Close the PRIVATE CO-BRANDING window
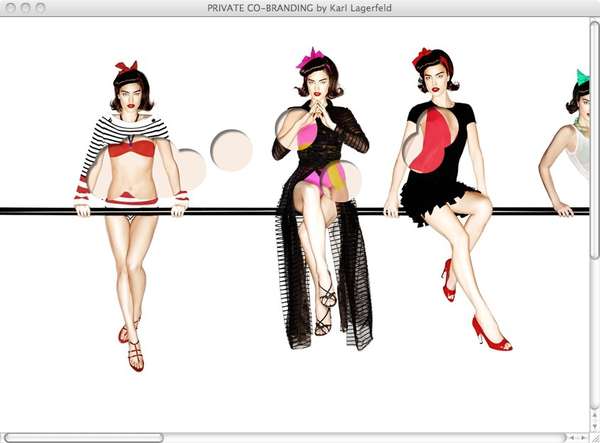The image size is (600, 443). tap(11, 8)
